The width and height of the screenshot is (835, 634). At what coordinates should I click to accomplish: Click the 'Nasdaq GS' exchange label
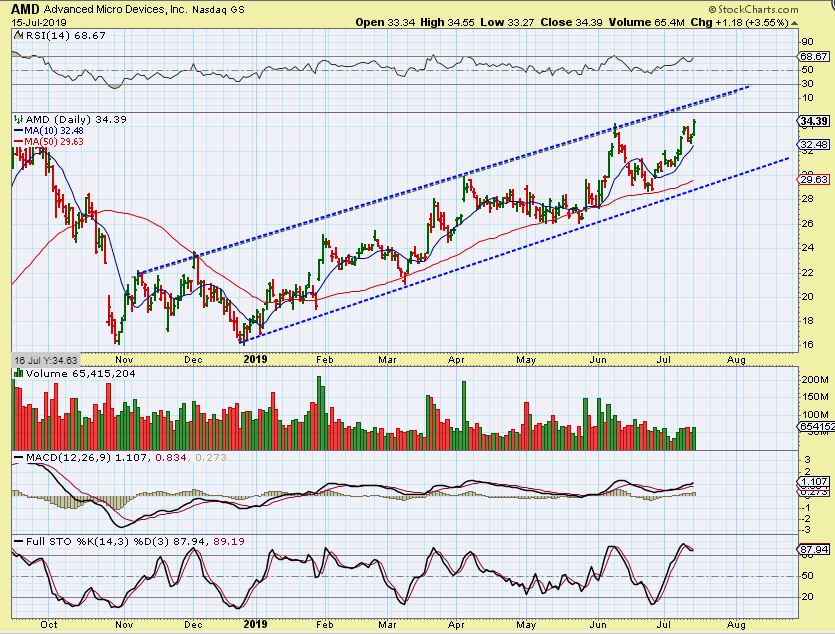[218, 10]
